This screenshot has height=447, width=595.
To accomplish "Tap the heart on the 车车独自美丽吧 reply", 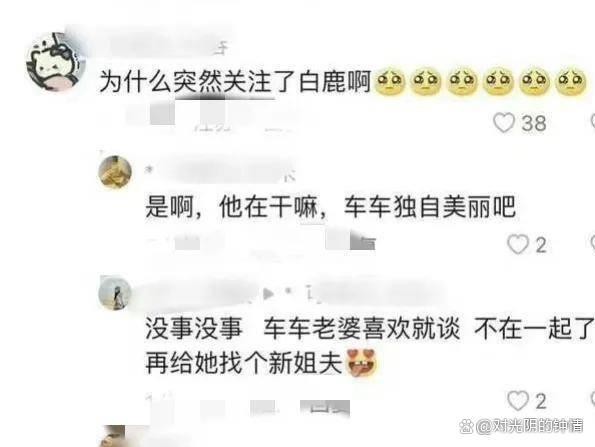I will tap(518, 244).
